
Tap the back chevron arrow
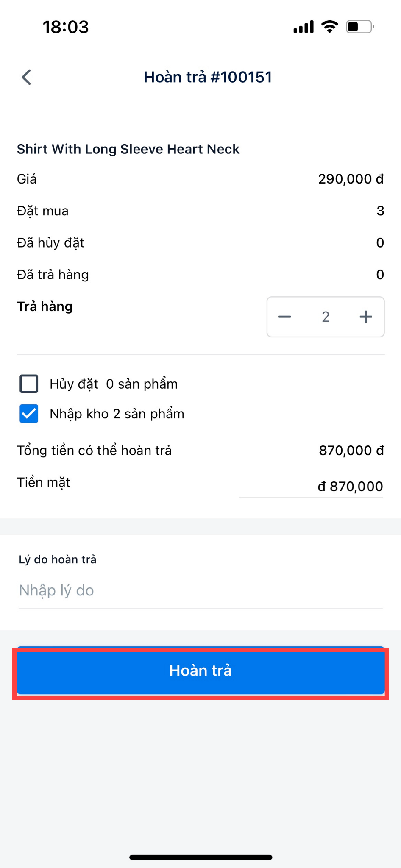coord(26,77)
